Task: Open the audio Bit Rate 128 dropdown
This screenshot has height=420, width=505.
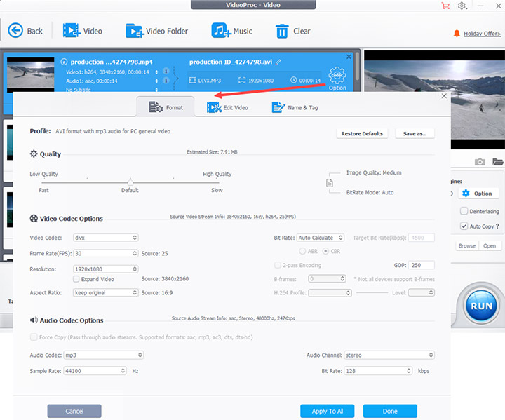Action: click(x=378, y=371)
